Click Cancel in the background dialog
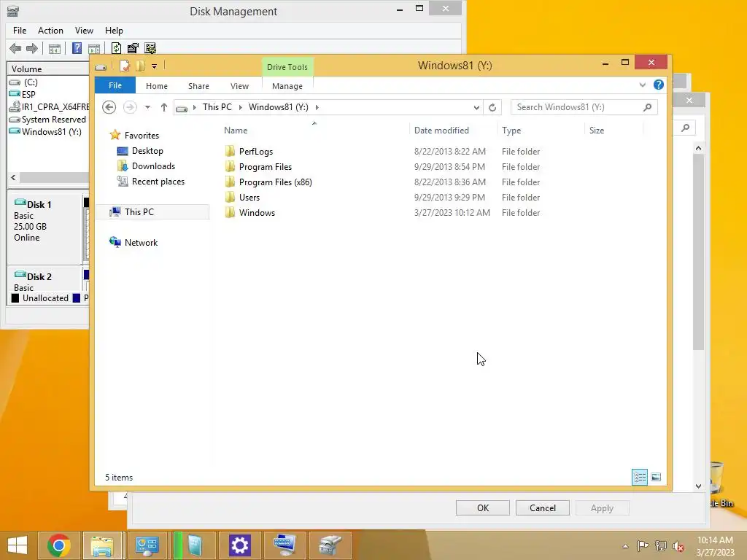The height and width of the screenshot is (560, 747). (543, 508)
